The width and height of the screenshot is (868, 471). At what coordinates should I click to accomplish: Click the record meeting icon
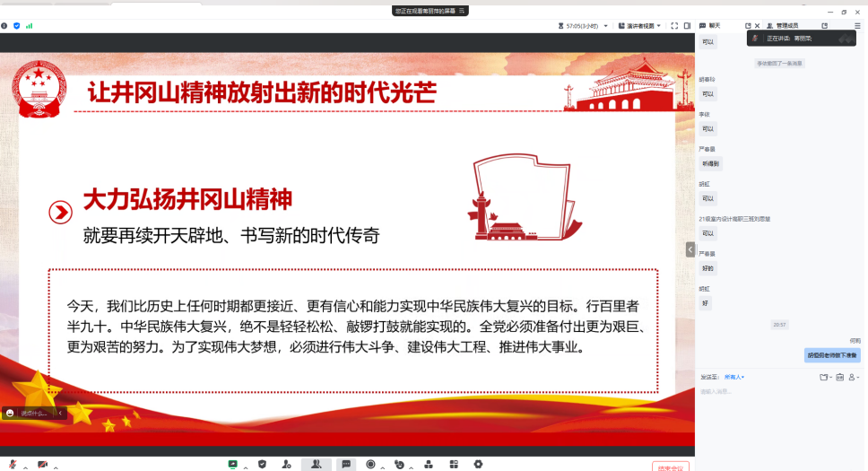pos(370,465)
